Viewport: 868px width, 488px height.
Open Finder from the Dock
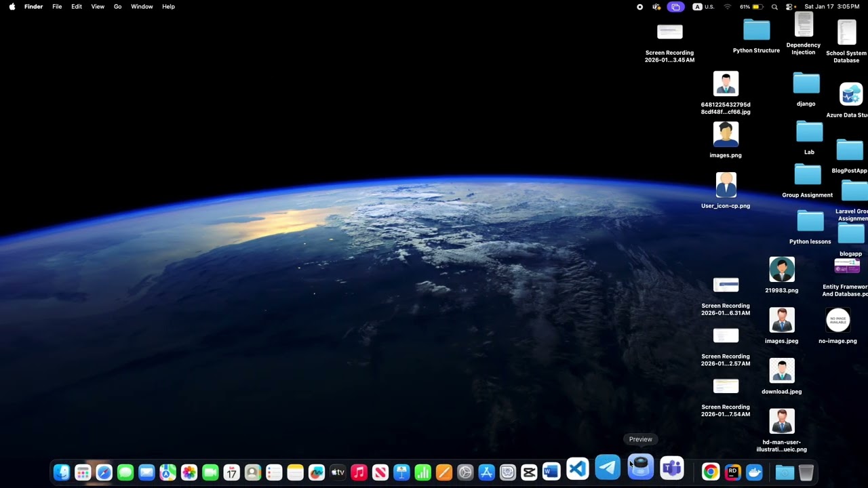click(x=62, y=472)
